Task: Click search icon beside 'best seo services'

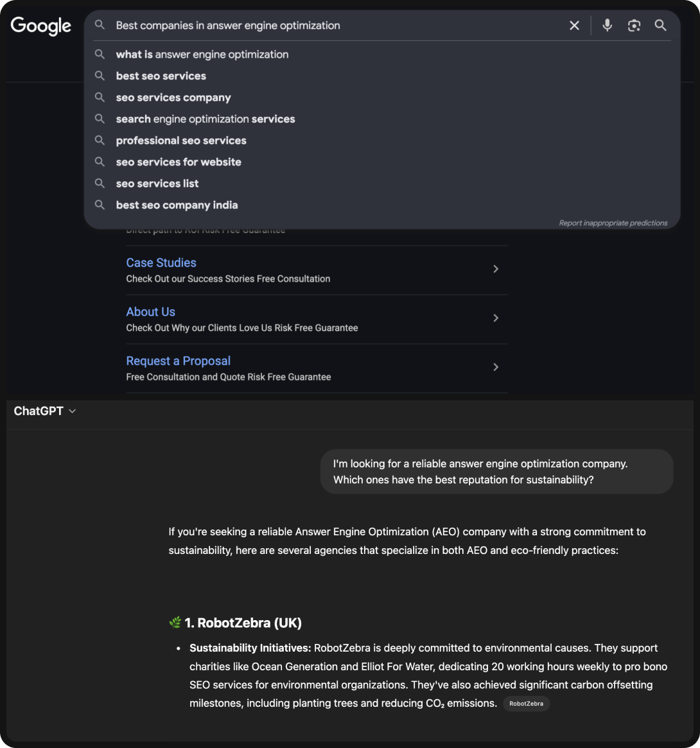Action: (100, 76)
